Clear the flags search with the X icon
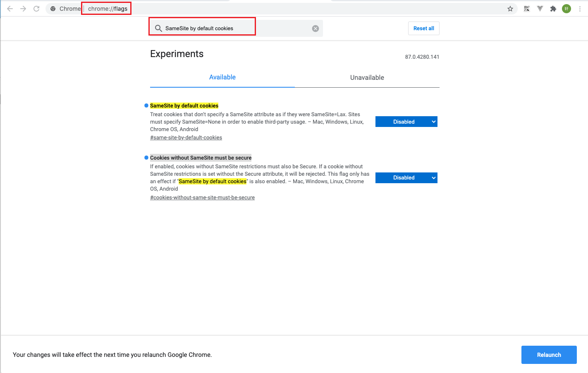The height and width of the screenshot is (373, 588). pos(316,29)
